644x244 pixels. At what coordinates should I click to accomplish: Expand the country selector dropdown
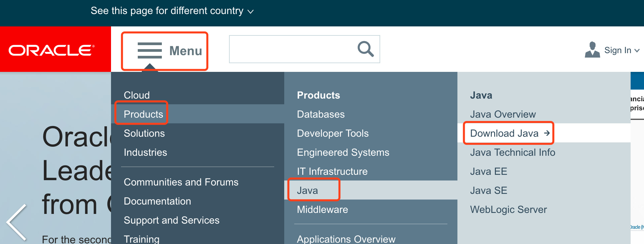pyautogui.click(x=172, y=11)
